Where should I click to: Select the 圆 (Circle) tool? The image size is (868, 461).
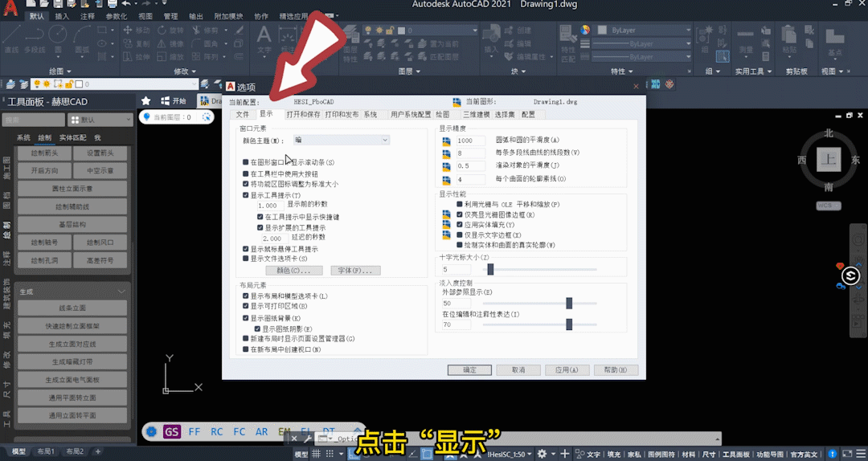click(x=58, y=39)
